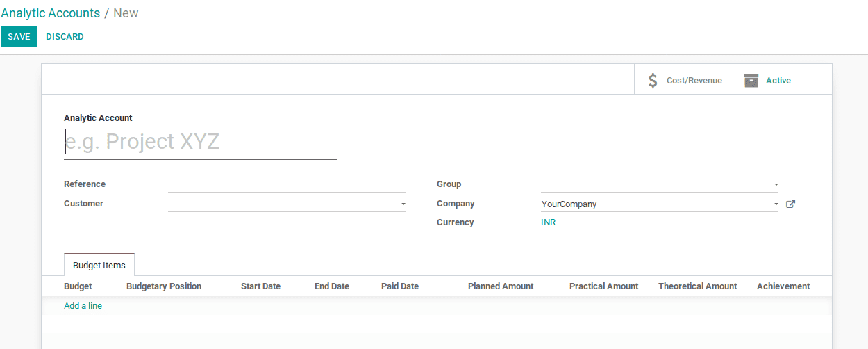868x349 pixels.
Task: Click the Budget column header
Action: (x=78, y=286)
